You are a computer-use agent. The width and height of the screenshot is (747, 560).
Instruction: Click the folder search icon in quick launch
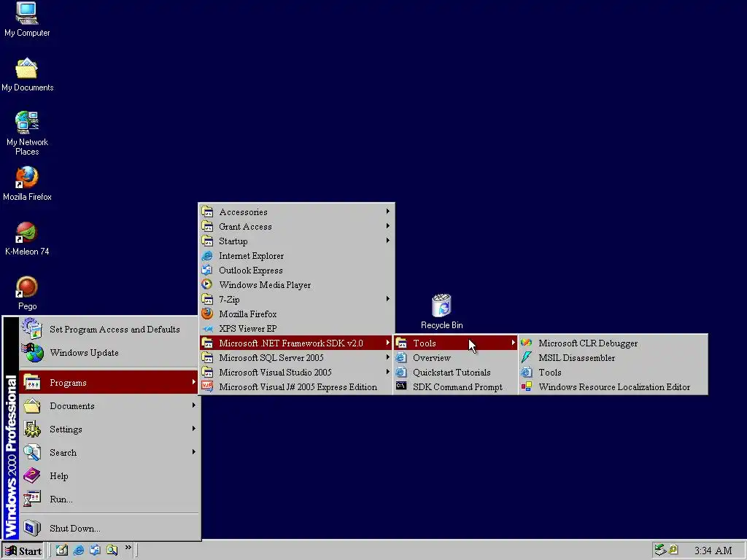pyautogui.click(x=112, y=550)
